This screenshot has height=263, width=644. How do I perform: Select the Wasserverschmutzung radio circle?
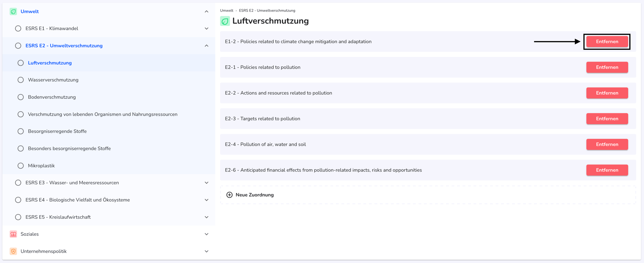pos(21,80)
